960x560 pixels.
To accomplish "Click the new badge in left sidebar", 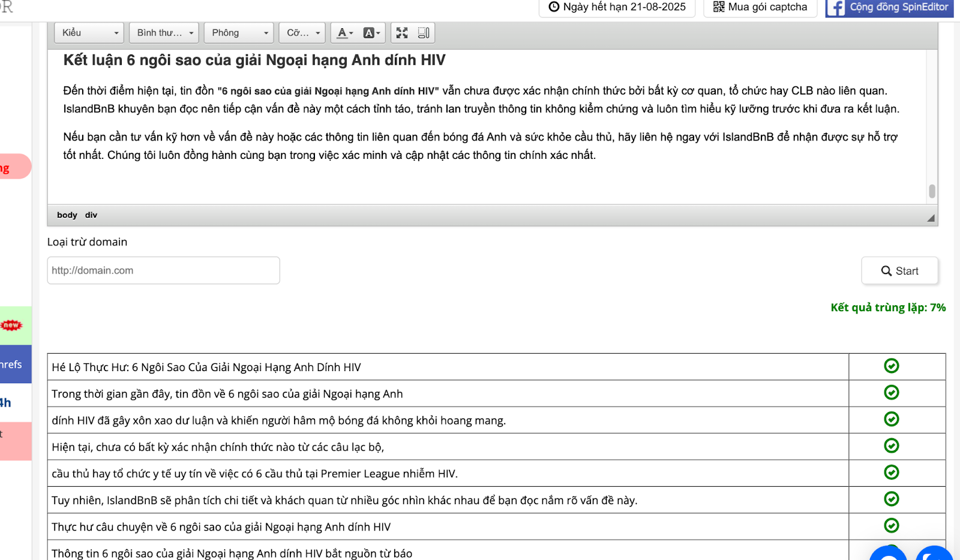I will pyautogui.click(x=11, y=325).
